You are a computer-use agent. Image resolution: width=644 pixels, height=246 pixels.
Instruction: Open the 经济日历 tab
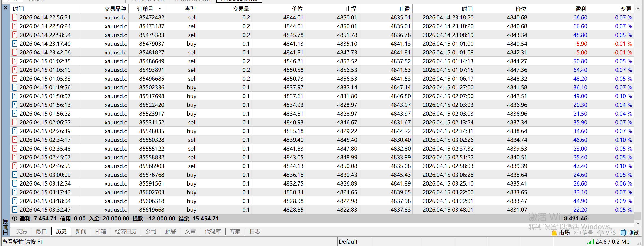(x=126, y=231)
